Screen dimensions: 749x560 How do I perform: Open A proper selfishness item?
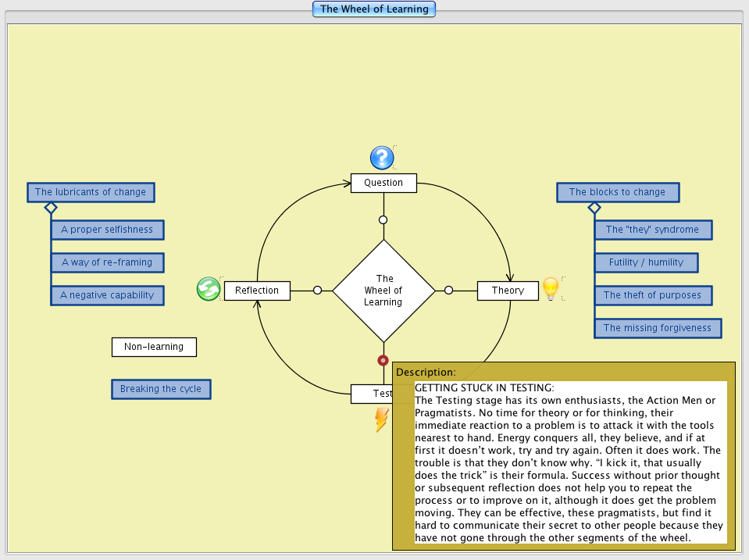pyautogui.click(x=107, y=230)
